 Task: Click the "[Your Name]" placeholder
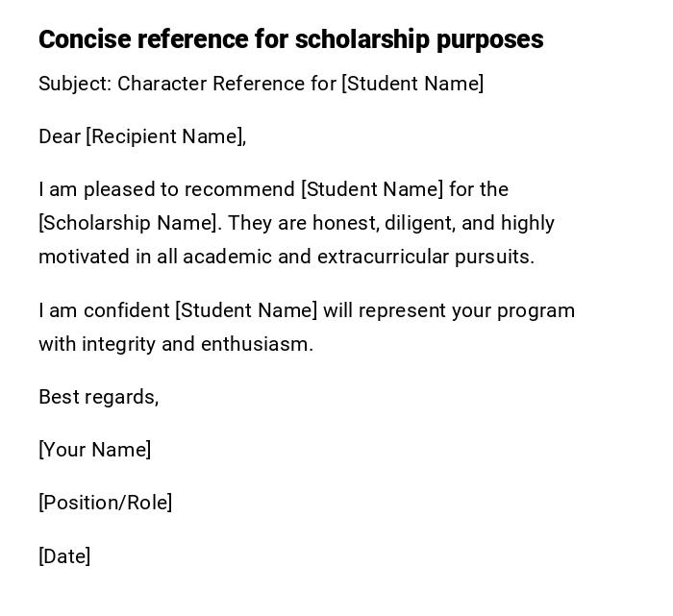pyautogui.click(x=94, y=450)
